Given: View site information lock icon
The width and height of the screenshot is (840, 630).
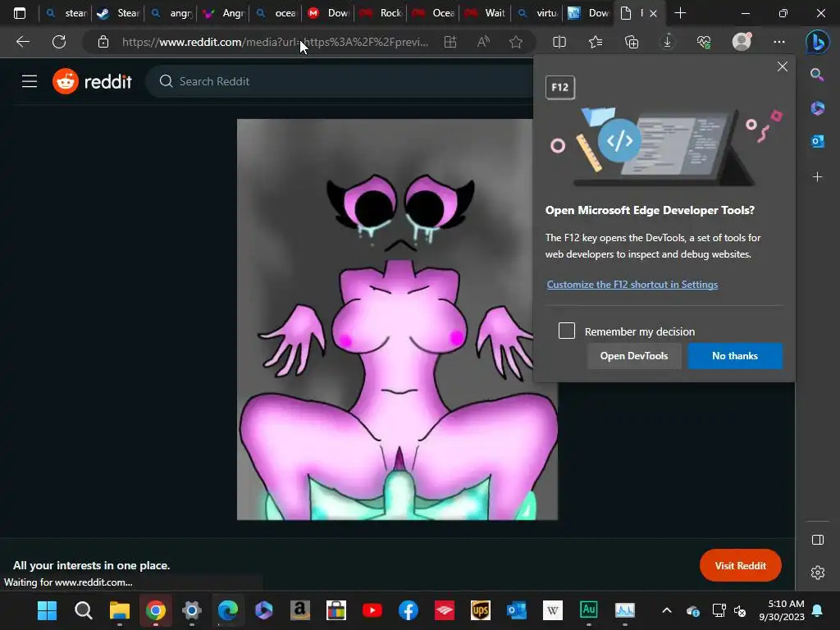Looking at the screenshot, I should 103,42.
